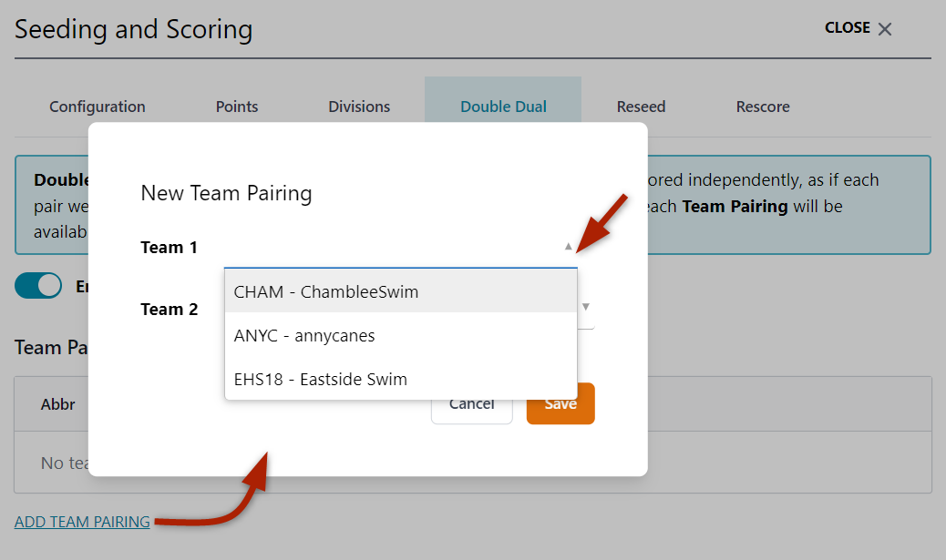The image size is (946, 560).
Task: Disable the teal toggle switch
Action: 37,285
